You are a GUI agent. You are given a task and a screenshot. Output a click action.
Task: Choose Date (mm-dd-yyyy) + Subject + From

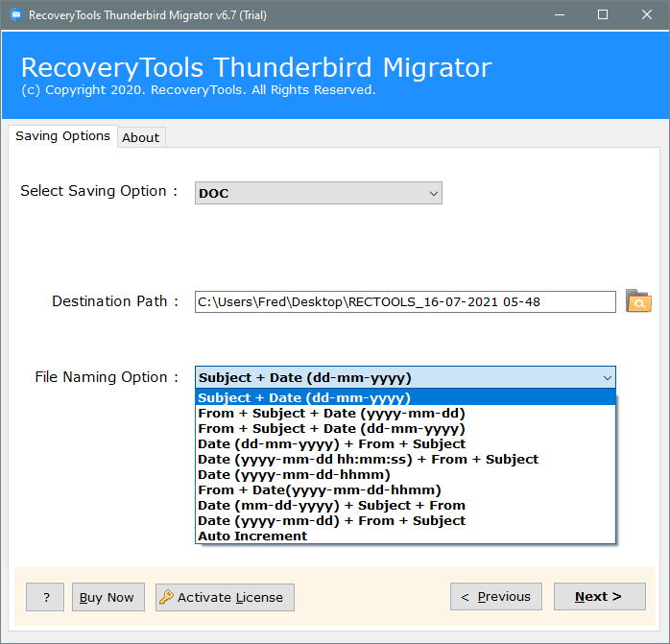(x=405, y=506)
